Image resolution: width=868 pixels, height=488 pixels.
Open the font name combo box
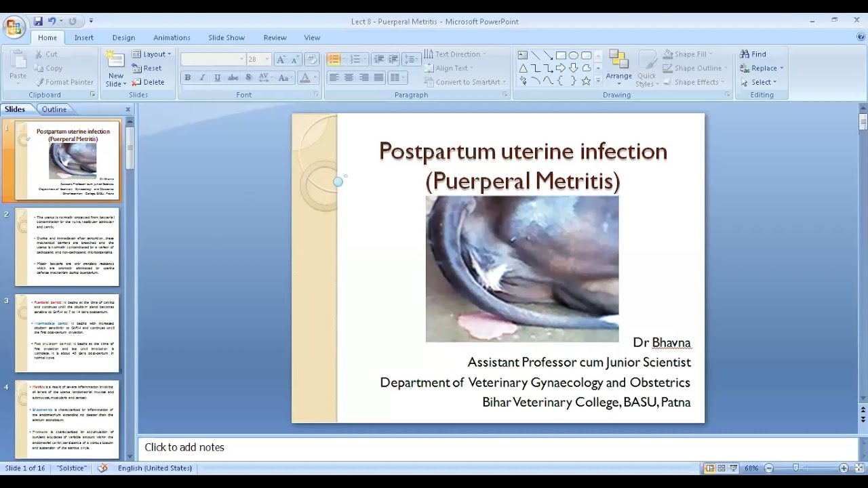(213, 60)
